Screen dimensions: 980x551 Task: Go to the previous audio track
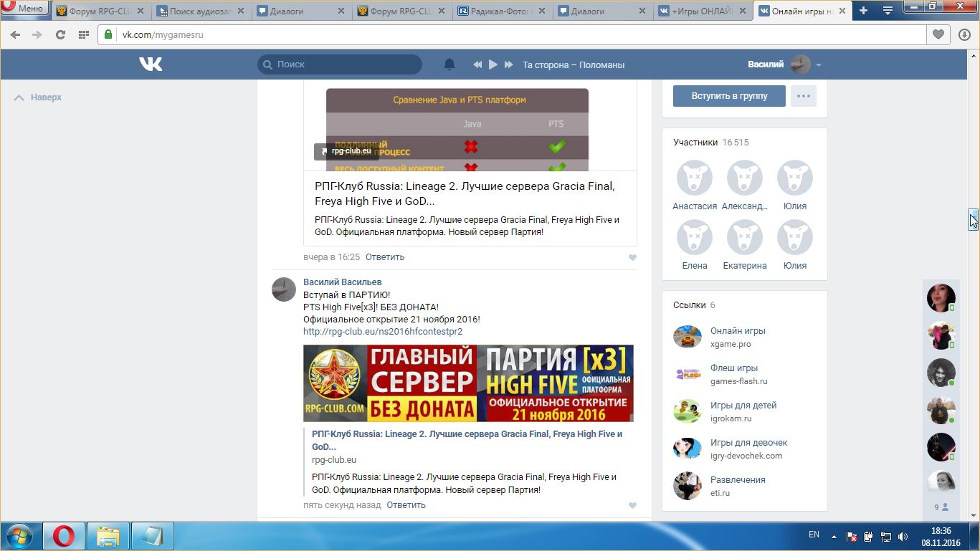pyautogui.click(x=477, y=64)
